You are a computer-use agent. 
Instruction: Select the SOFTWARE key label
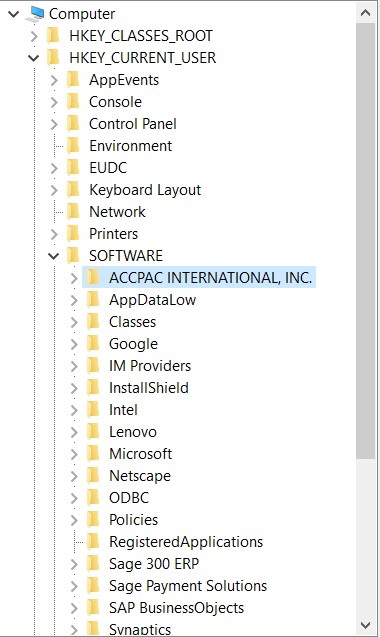126,256
